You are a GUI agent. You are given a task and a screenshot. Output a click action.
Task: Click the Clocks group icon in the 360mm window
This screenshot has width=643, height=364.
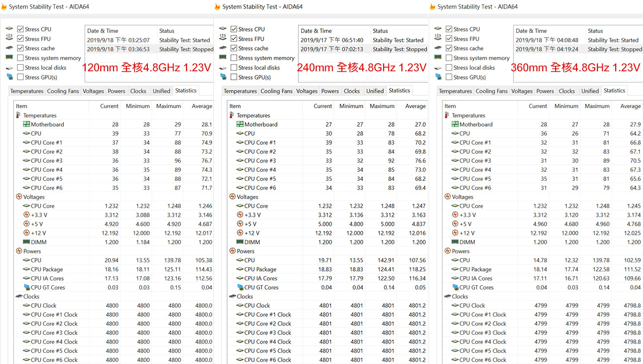(447, 296)
